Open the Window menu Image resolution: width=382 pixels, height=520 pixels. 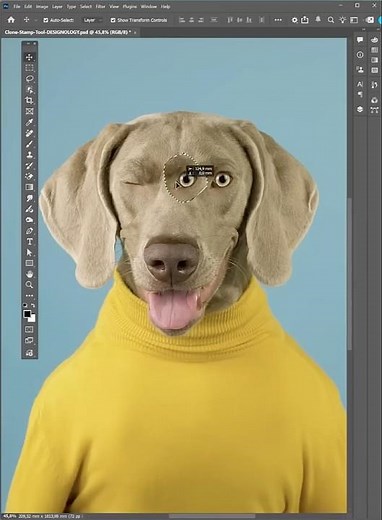coord(149,6)
